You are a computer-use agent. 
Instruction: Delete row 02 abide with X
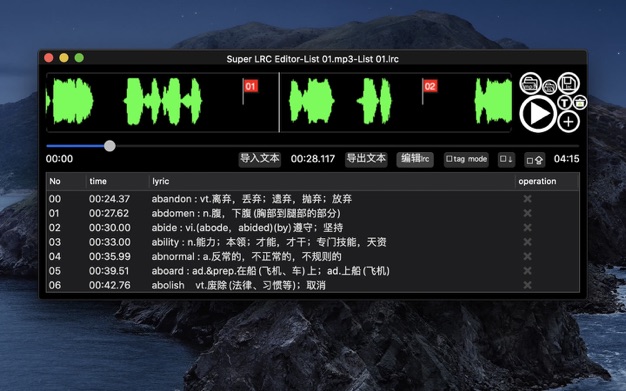click(527, 227)
